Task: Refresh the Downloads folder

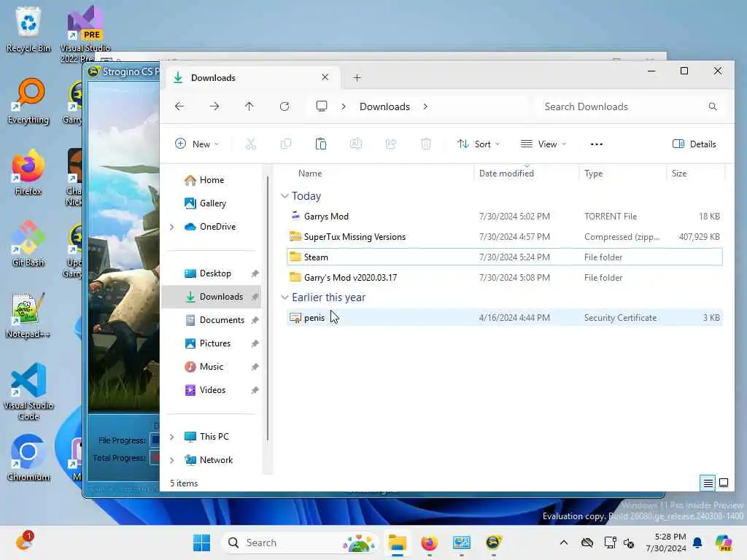Action: (x=285, y=106)
